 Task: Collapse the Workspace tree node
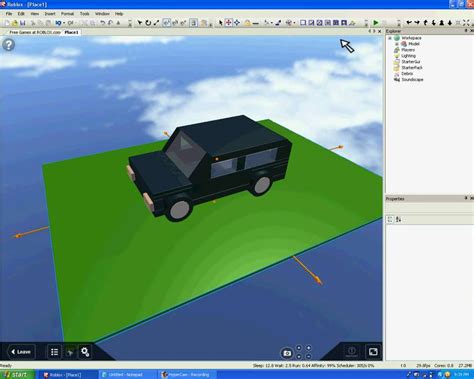point(390,38)
